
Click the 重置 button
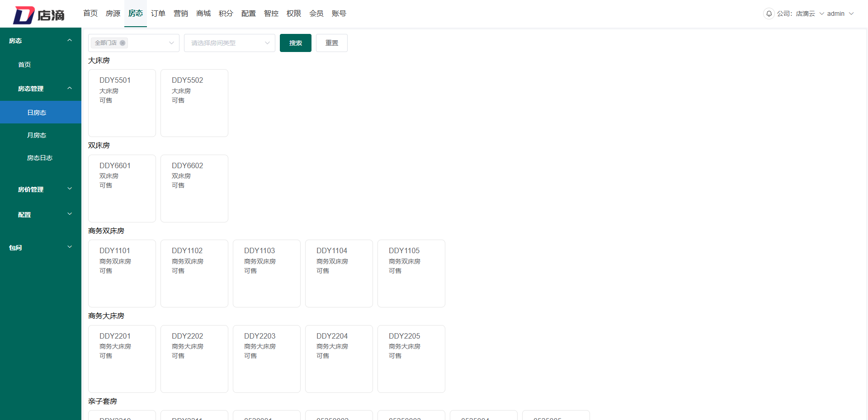coord(331,42)
